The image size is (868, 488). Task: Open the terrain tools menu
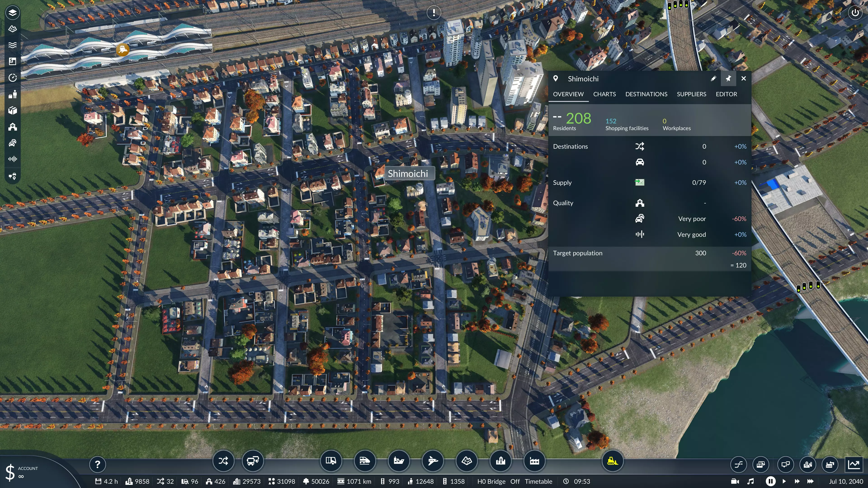467,461
